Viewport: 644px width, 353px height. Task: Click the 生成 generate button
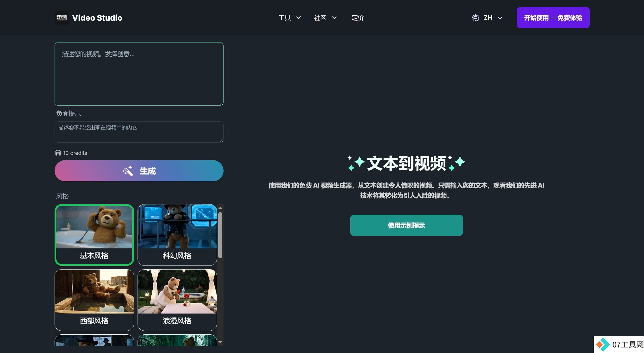(139, 171)
